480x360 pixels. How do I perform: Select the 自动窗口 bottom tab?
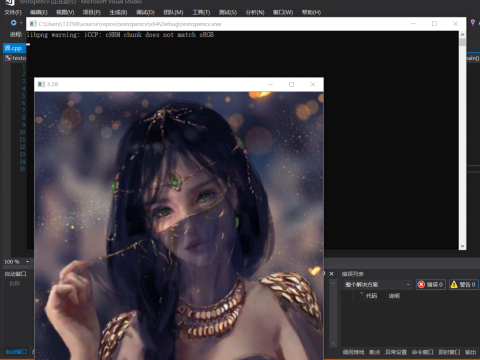click(x=16, y=352)
